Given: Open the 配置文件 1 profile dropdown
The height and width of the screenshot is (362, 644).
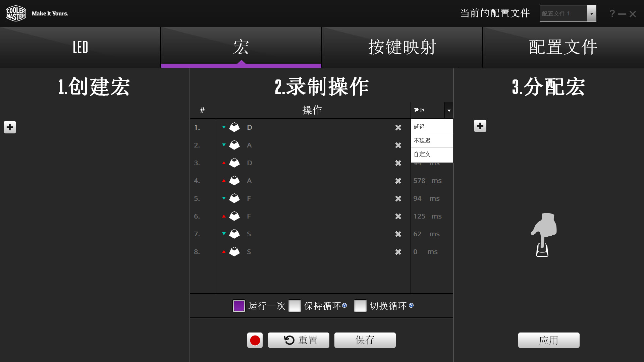Looking at the screenshot, I should 591,13.
